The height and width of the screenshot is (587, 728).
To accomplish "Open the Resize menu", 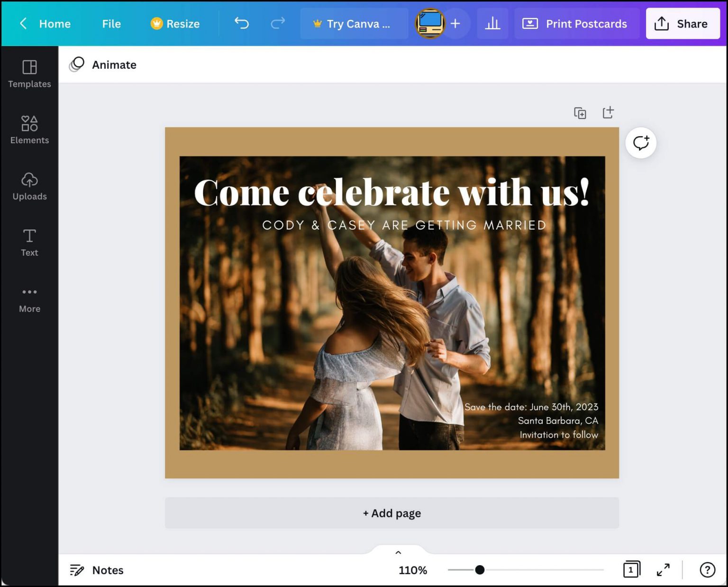I will [175, 23].
